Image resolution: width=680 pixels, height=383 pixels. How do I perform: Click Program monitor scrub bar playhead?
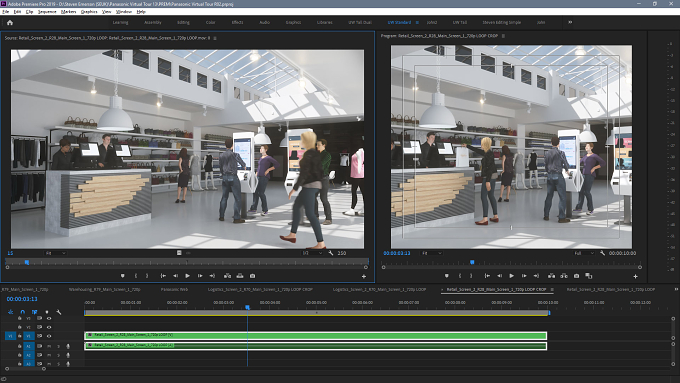click(x=472, y=262)
